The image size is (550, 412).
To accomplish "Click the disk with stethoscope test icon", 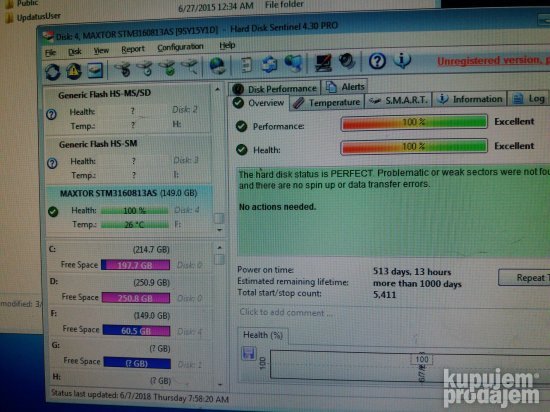I will pos(122,69).
